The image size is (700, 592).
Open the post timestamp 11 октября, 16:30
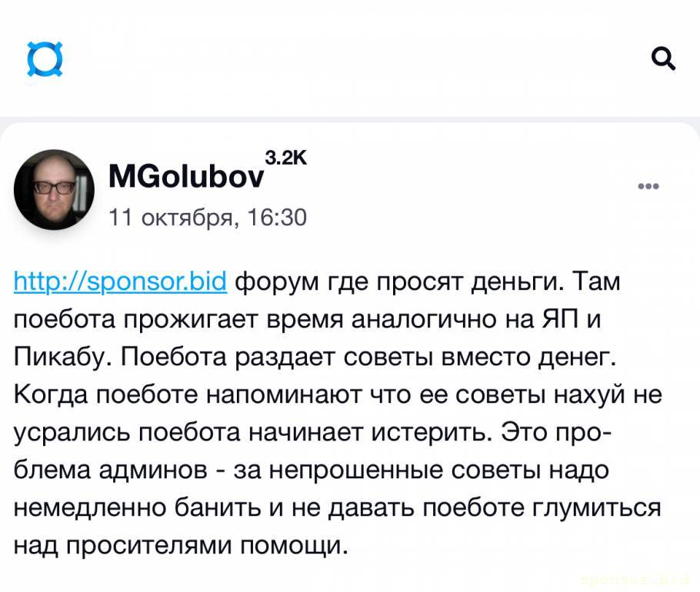(x=207, y=218)
